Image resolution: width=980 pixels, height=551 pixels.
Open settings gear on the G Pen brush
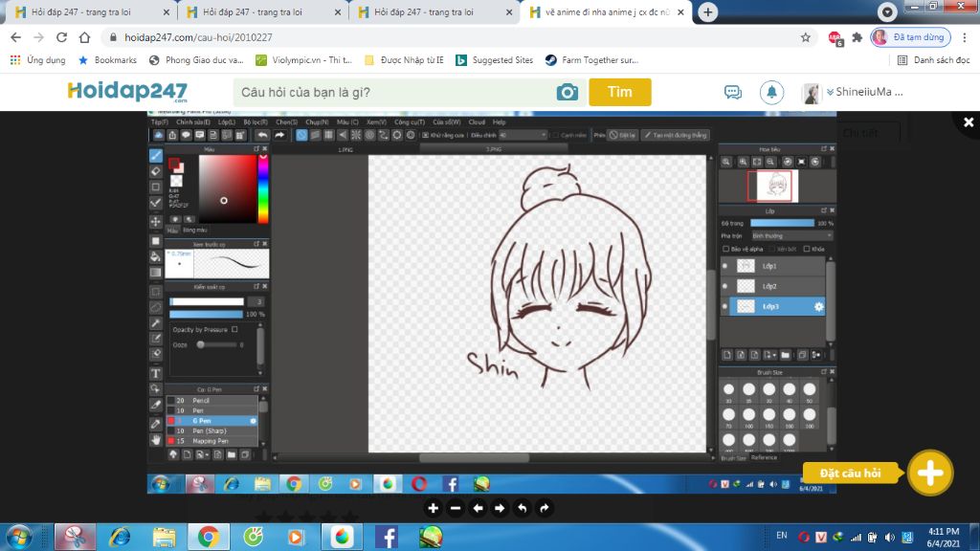click(253, 421)
